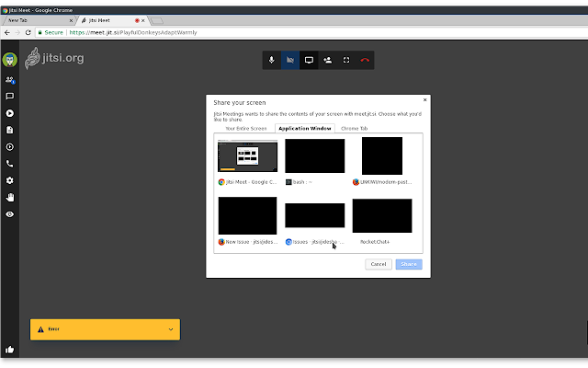
Task: Click the 'Share your screen' dialog title
Action: pyautogui.click(x=240, y=102)
